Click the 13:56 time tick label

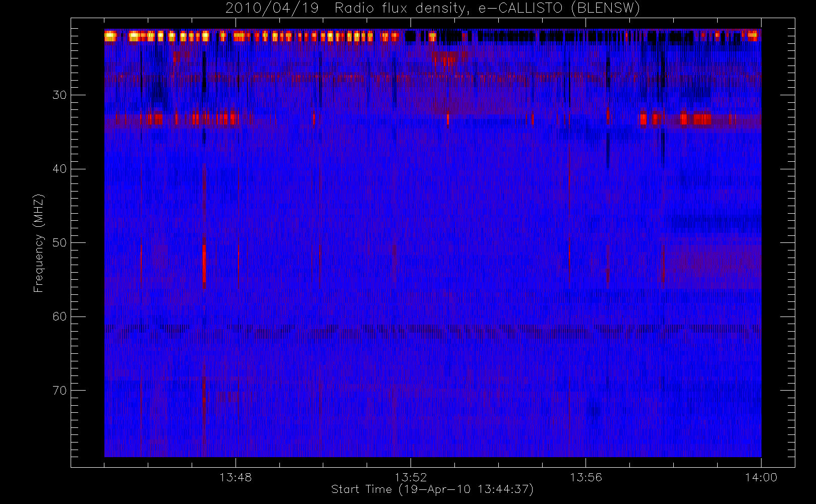(x=586, y=477)
